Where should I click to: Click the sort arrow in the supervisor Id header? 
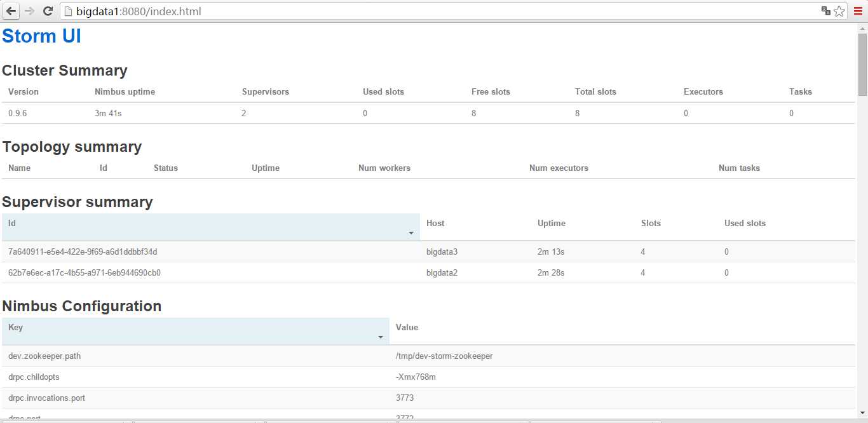tap(411, 234)
